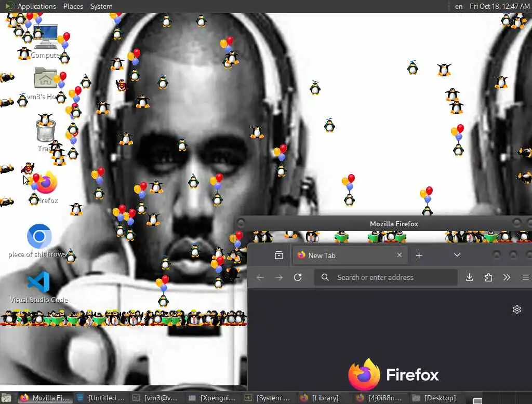Viewport: 532px width, 404px height.
Task: Click the show desktop icon in the taskbar
Action: pyautogui.click(x=6, y=398)
